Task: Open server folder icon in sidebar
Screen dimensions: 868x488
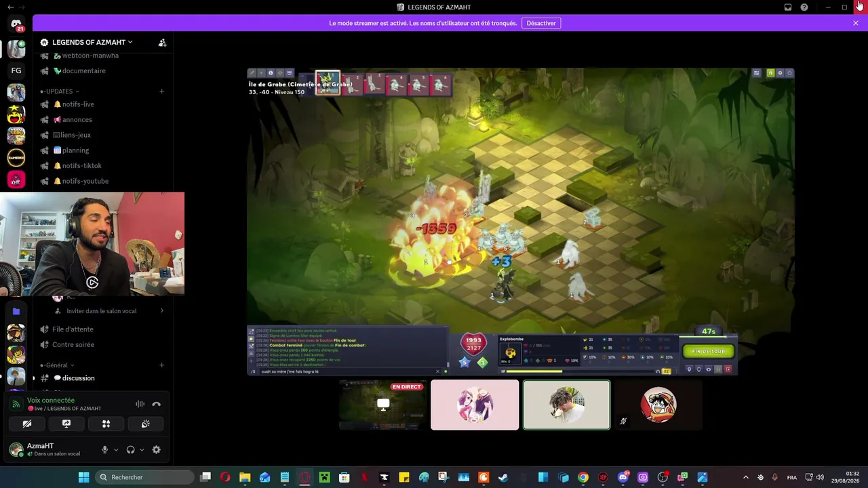Action: (x=16, y=311)
